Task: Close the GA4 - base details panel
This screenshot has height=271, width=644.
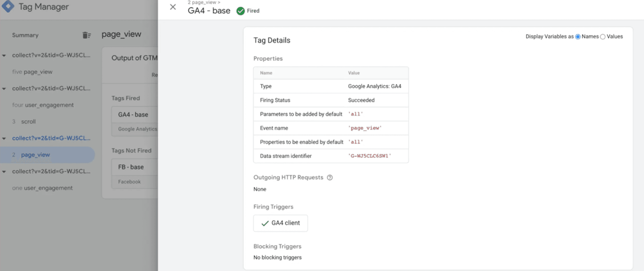Action: click(173, 7)
